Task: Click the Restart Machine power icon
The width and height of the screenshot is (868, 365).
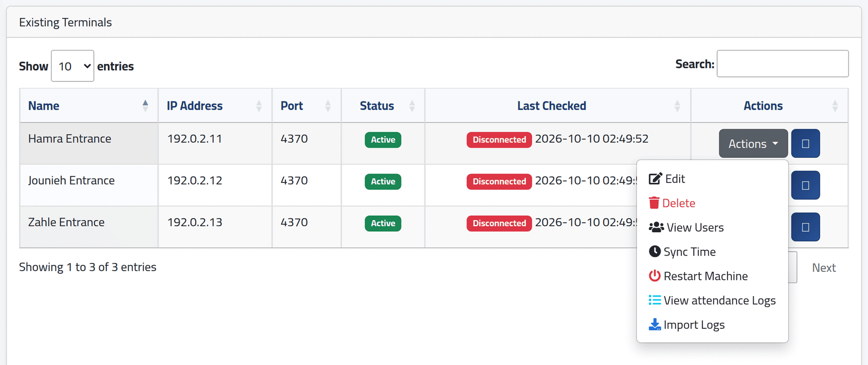Action: (655, 276)
